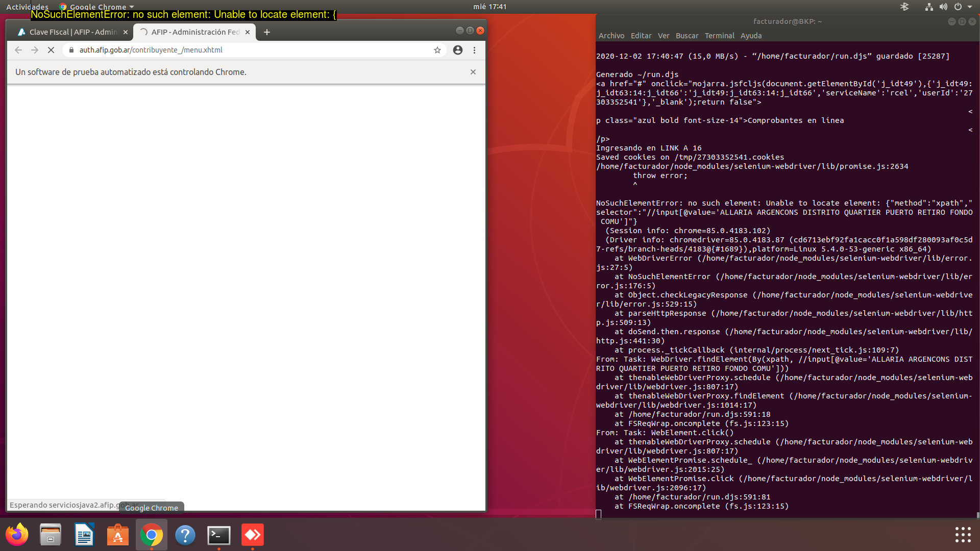Click 'throw error;' line in terminal
Image resolution: width=980 pixels, height=551 pixels.
click(660, 176)
